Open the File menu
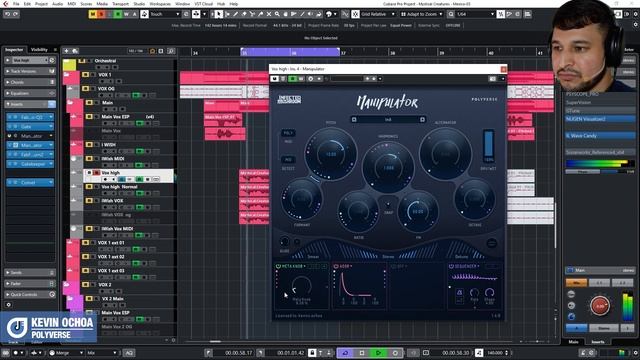The height and width of the screenshot is (360, 640). tap(16, 4)
